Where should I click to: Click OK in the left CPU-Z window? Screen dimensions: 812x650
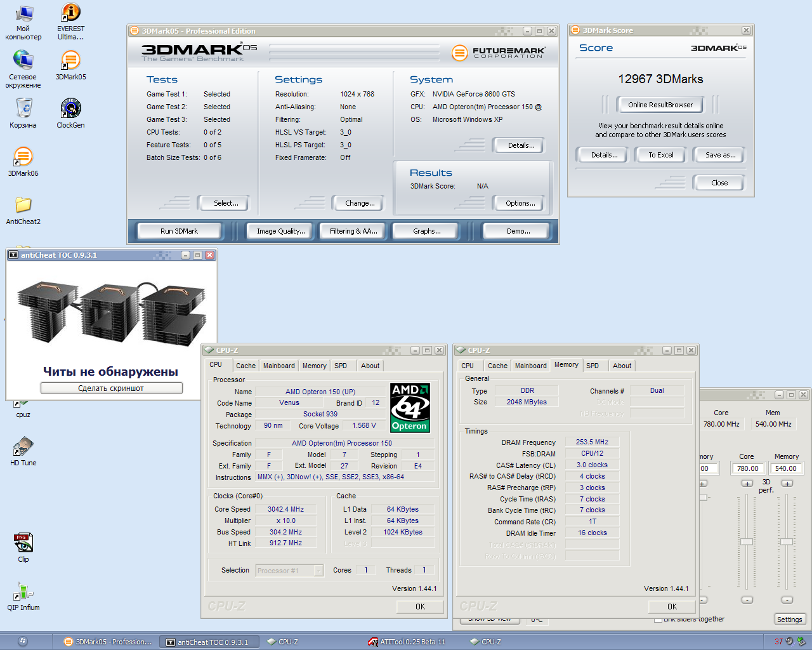coord(420,606)
